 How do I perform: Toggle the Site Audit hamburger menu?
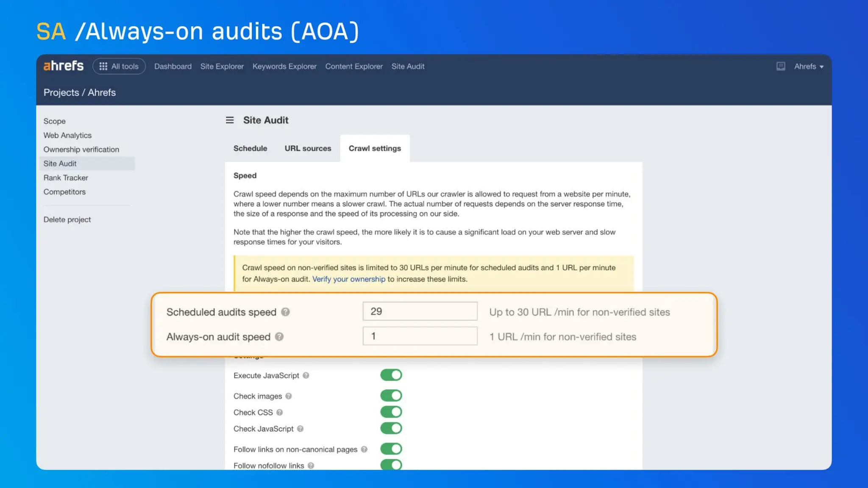(230, 120)
